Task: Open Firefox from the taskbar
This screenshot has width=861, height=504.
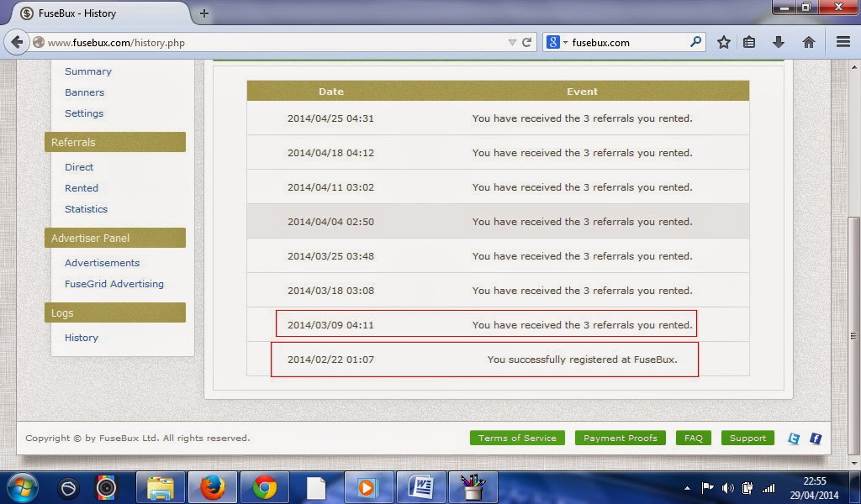Action: 213,487
